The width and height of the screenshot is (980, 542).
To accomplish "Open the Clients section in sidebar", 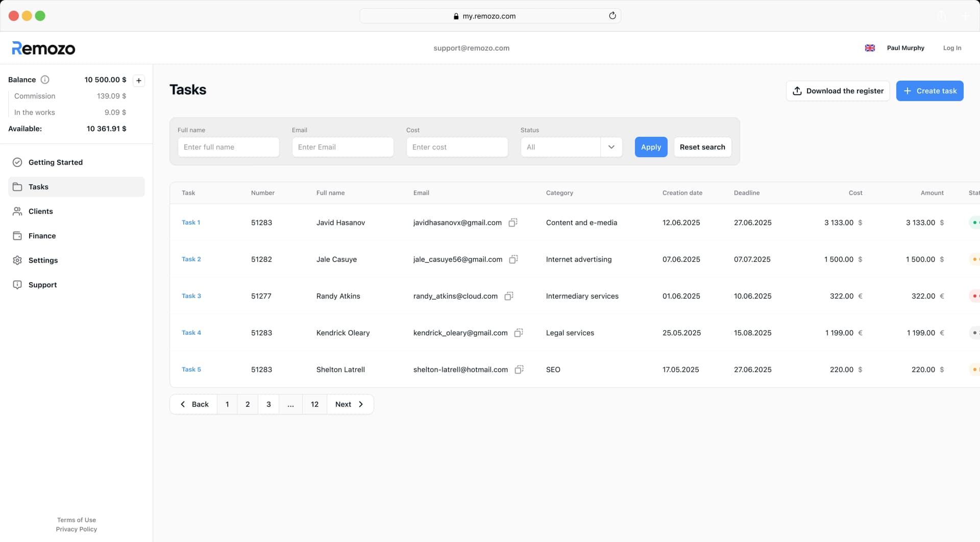I will click(x=40, y=211).
